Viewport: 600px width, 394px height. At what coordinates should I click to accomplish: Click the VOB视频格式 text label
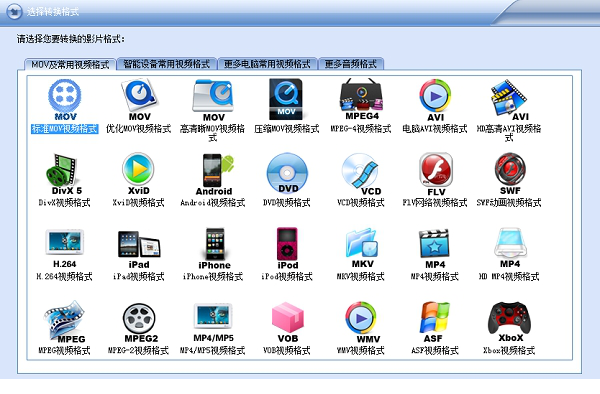point(287,350)
